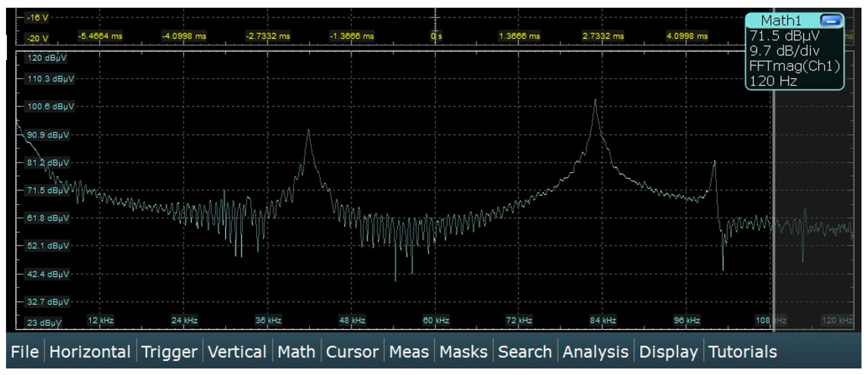Open the File menu
The width and height of the screenshot is (868, 375).
[25, 352]
